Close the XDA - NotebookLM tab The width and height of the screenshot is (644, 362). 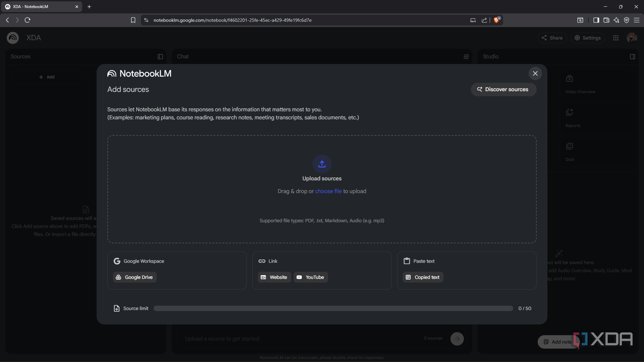77,7
